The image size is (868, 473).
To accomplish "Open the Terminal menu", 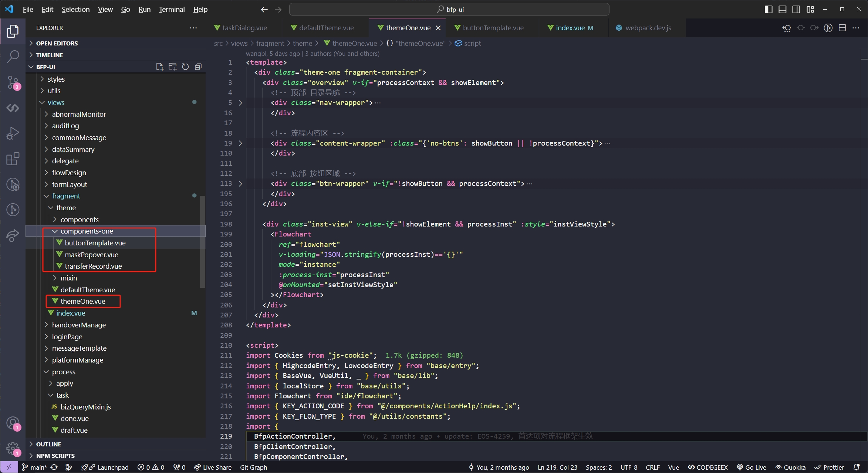I will [172, 10].
